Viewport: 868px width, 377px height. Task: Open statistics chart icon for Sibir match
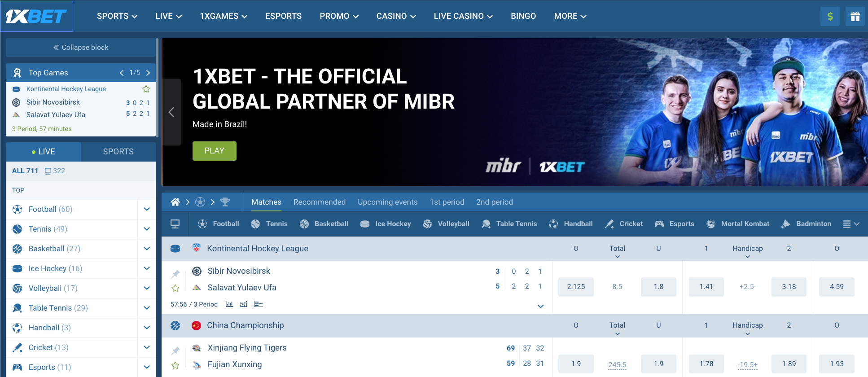229,304
